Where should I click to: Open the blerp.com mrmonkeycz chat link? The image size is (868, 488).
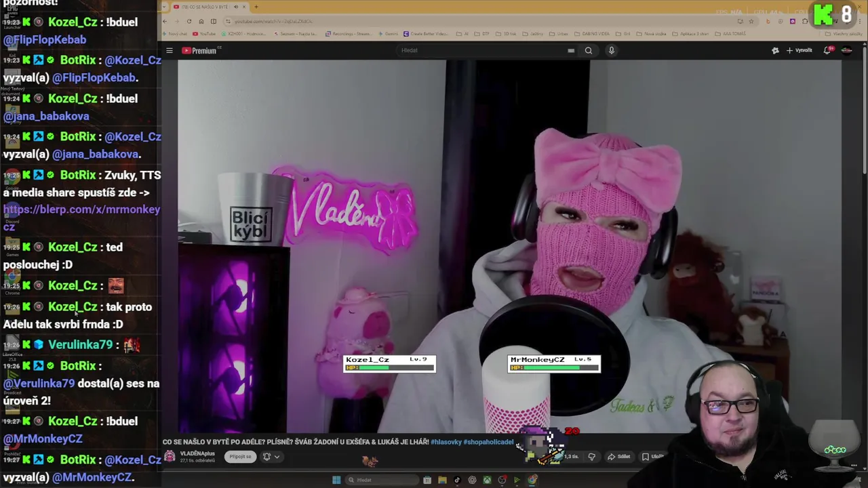[81, 218]
